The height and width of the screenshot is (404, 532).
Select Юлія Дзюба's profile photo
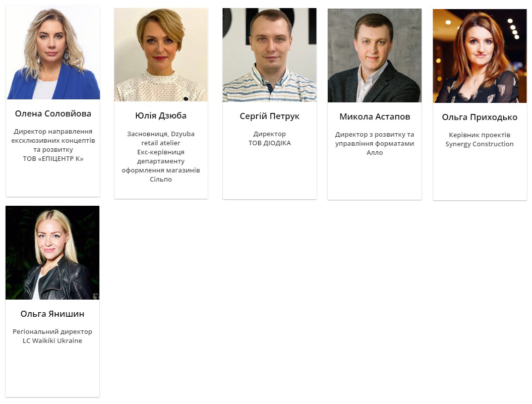click(161, 54)
